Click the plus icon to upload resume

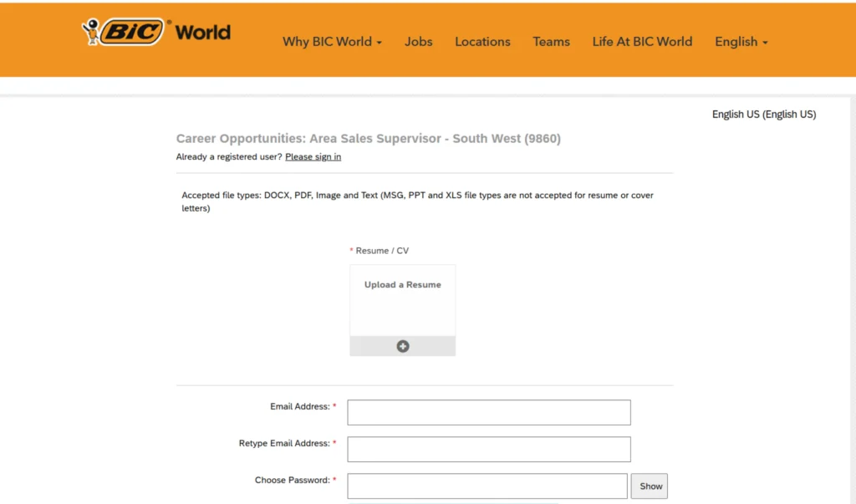(x=403, y=346)
